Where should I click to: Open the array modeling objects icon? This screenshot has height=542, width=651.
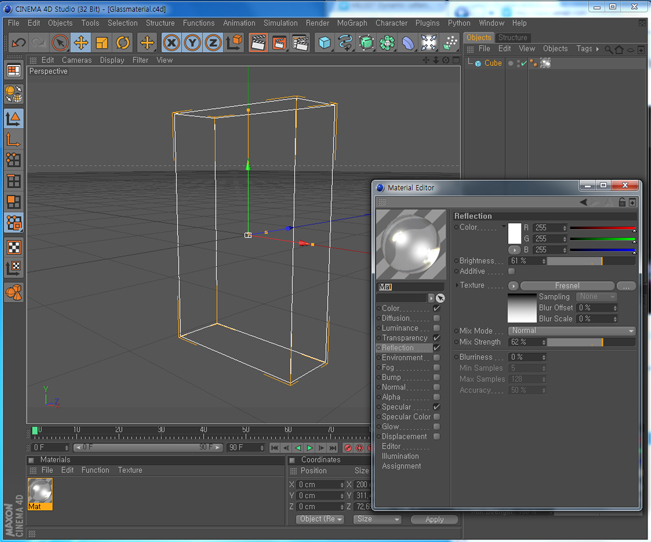[x=387, y=42]
